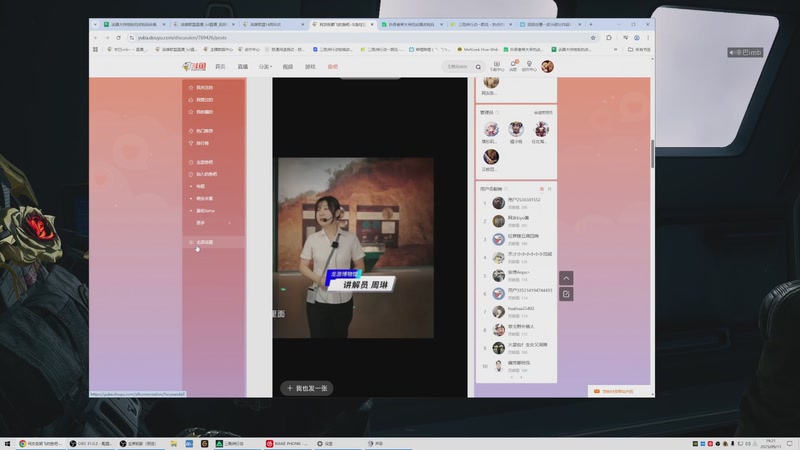
Task: Open ranked user 安博Anpu~
Action: click(x=518, y=272)
